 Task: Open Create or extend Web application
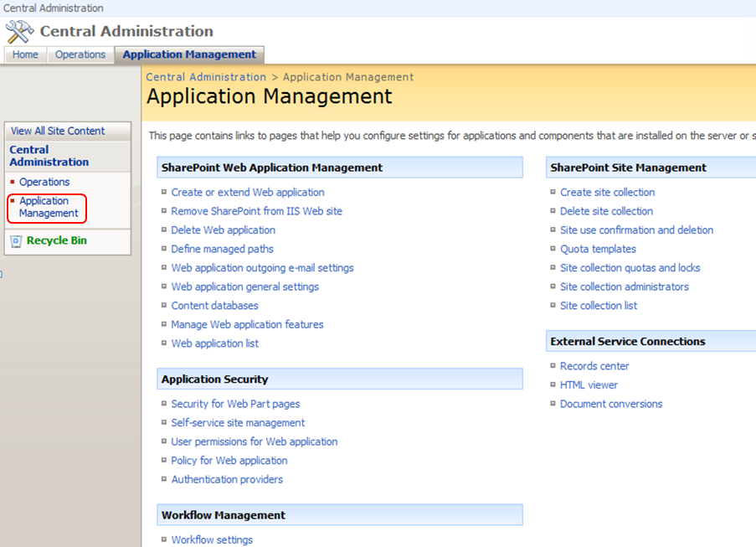248,193
